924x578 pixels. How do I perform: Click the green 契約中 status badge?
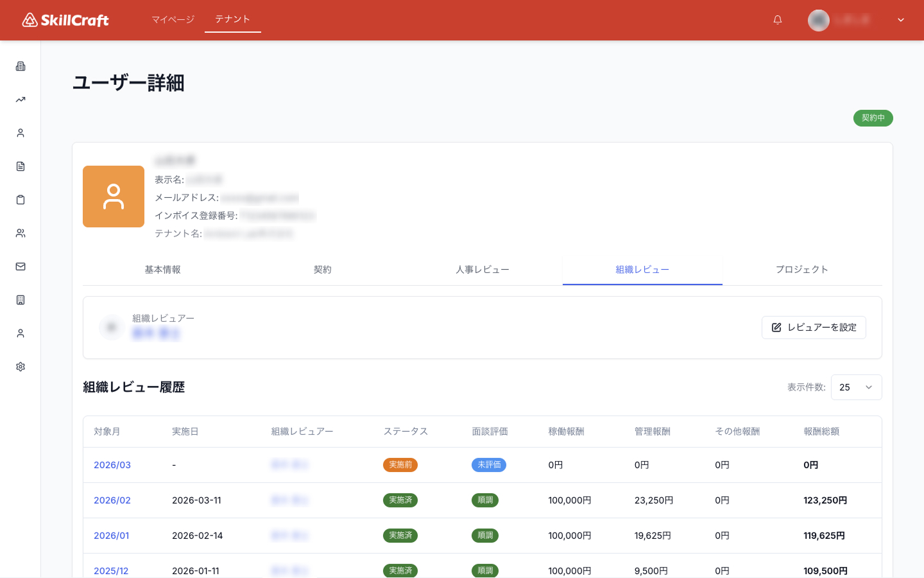coord(873,118)
